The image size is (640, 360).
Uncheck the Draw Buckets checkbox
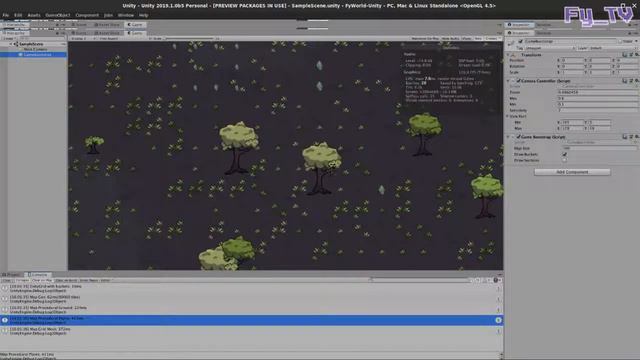coord(564,154)
